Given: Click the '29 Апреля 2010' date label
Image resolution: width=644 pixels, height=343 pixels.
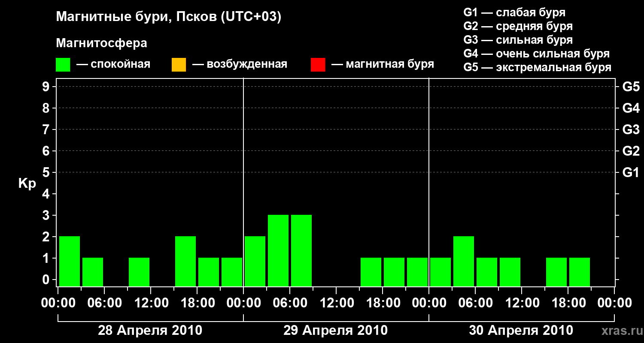Looking at the screenshot, I should tap(335, 331).
